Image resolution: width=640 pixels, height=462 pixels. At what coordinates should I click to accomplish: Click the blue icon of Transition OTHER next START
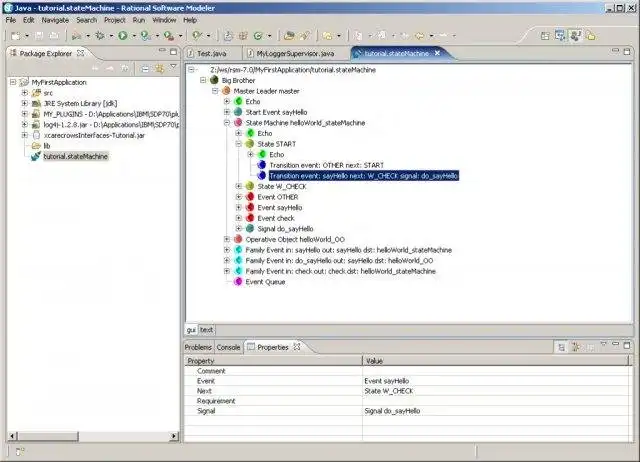(262, 165)
